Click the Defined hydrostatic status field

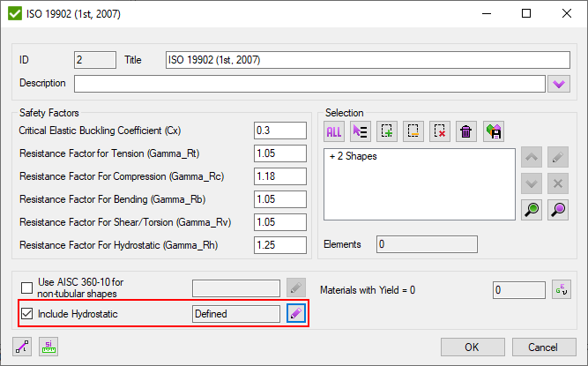pos(236,313)
